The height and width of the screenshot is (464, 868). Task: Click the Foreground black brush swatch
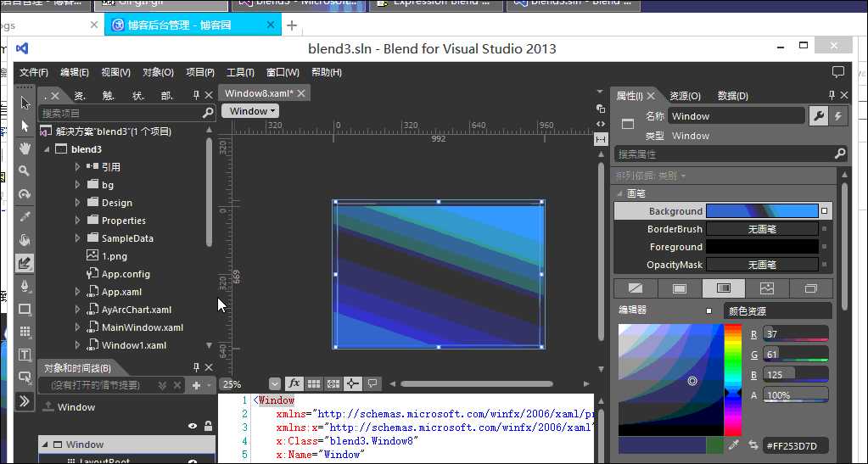(x=762, y=246)
